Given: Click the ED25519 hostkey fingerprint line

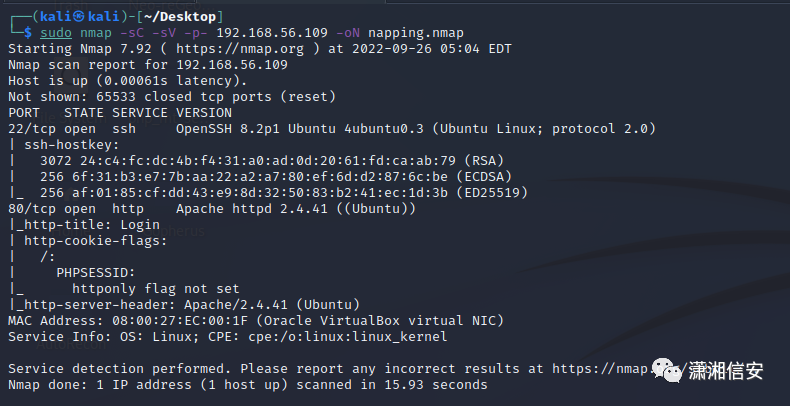Looking at the screenshot, I should (284, 193).
